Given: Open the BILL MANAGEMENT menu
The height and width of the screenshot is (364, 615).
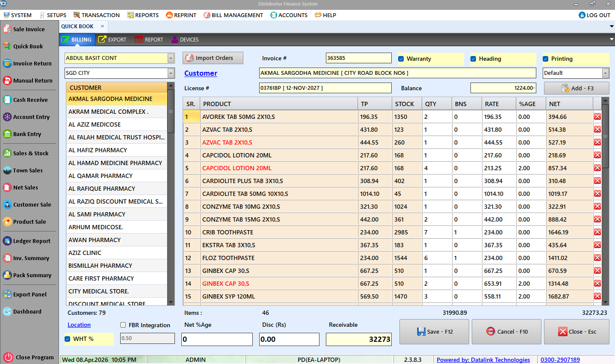Looking at the screenshot, I should click(234, 15).
